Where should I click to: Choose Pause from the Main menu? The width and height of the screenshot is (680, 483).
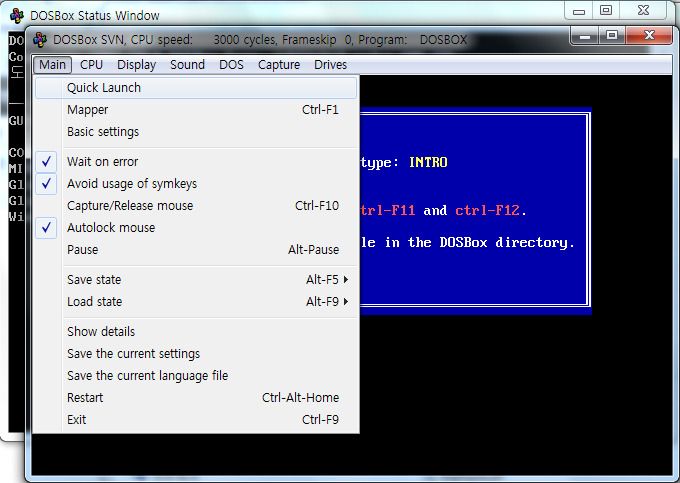click(196, 250)
